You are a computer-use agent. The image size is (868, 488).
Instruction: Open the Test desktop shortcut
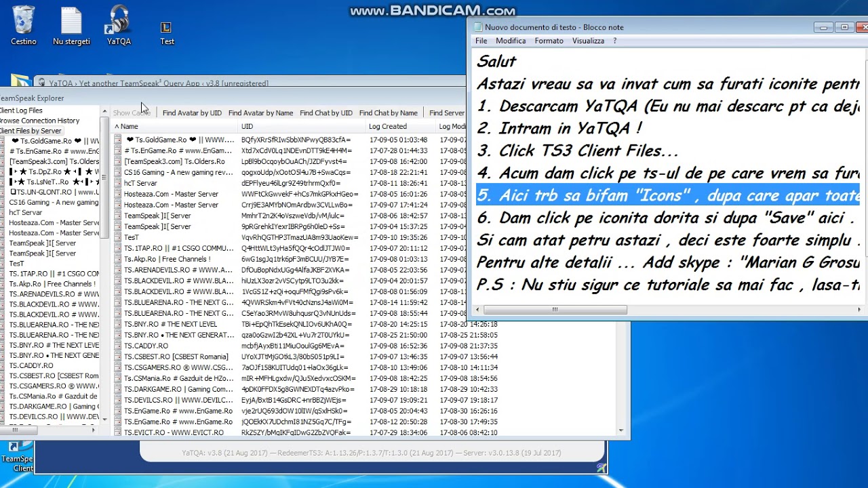coord(167,33)
